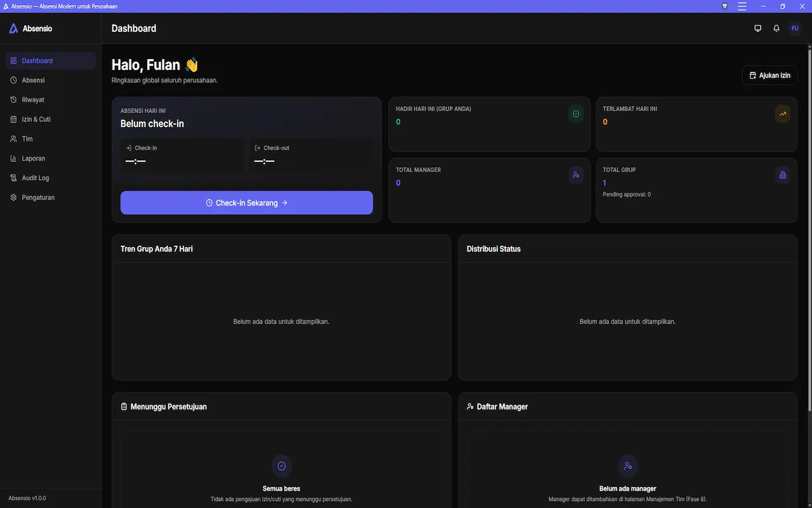Open the Tim page
Image resolution: width=812 pixels, height=508 pixels.
pyautogui.click(x=51, y=139)
